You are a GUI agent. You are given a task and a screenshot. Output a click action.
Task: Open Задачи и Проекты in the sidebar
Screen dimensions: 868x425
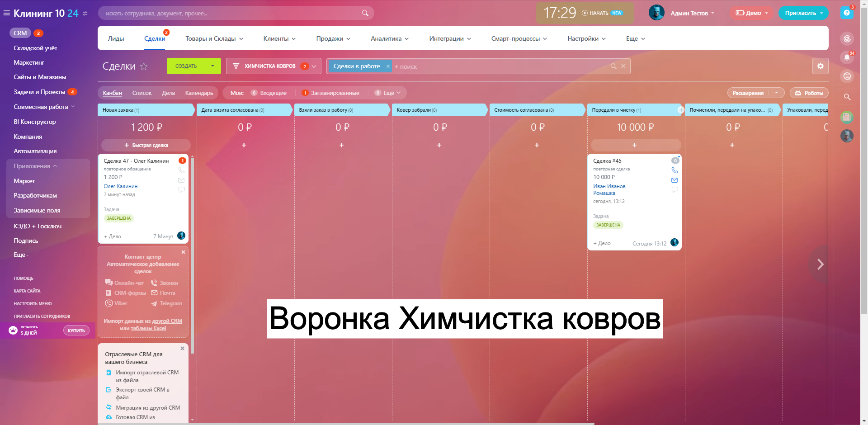(x=39, y=92)
